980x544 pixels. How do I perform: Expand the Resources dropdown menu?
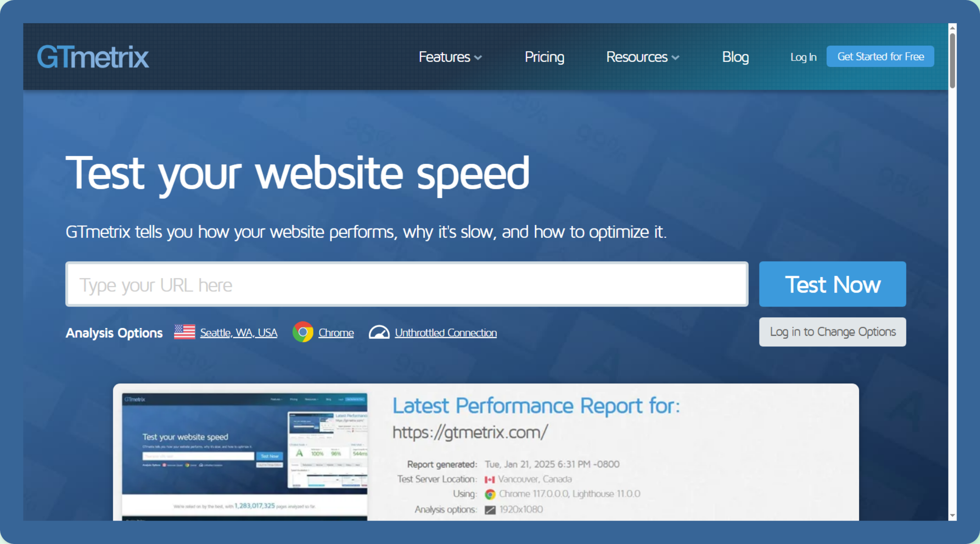642,57
